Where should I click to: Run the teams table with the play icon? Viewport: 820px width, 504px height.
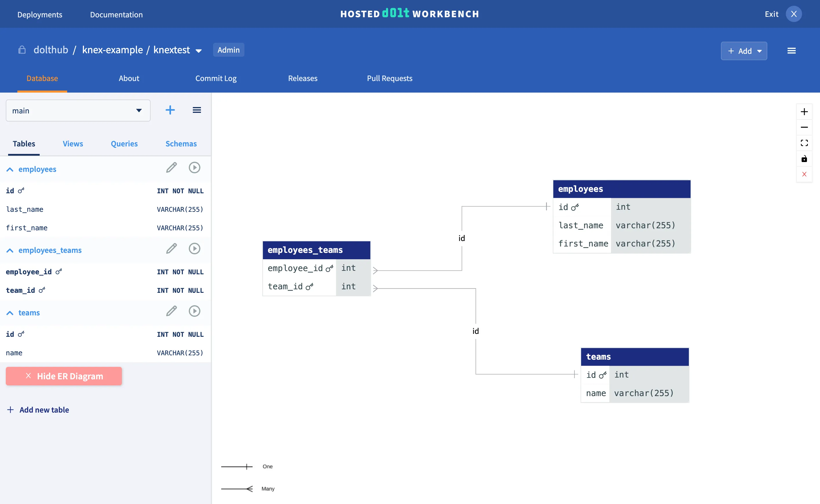pos(195,311)
